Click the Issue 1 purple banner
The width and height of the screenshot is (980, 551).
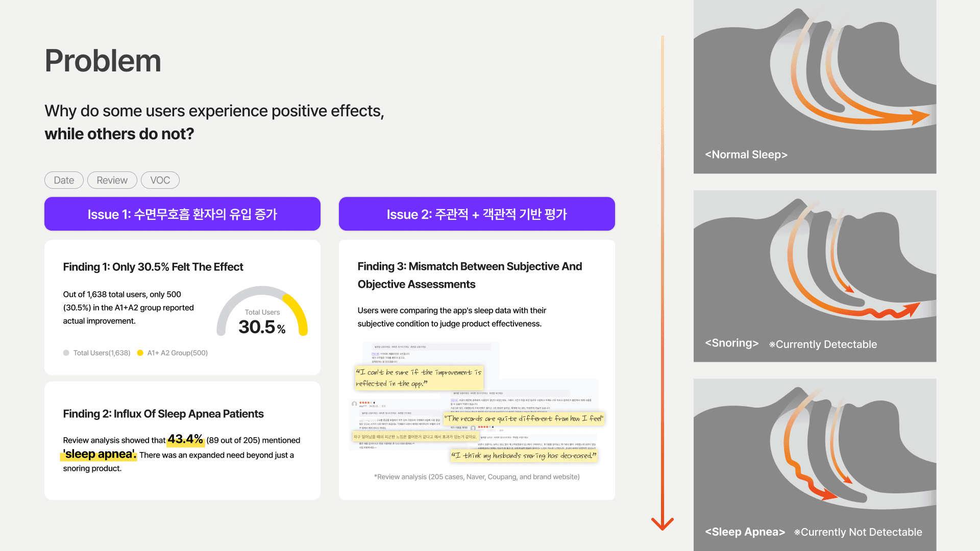[x=182, y=214]
